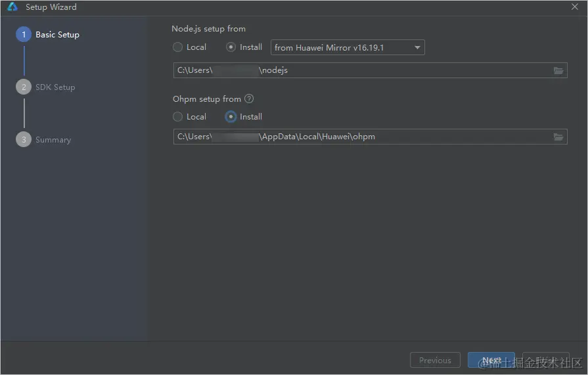Click the DevEco logo in title bar
The width and height of the screenshot is (588, 375).
(x=12, y=7)
